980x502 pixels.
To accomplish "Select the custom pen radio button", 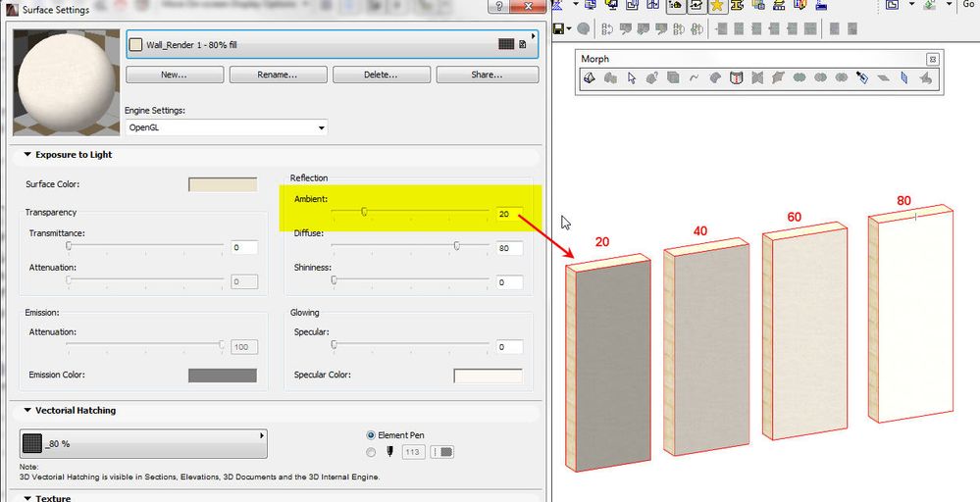I will coord(371,452).
